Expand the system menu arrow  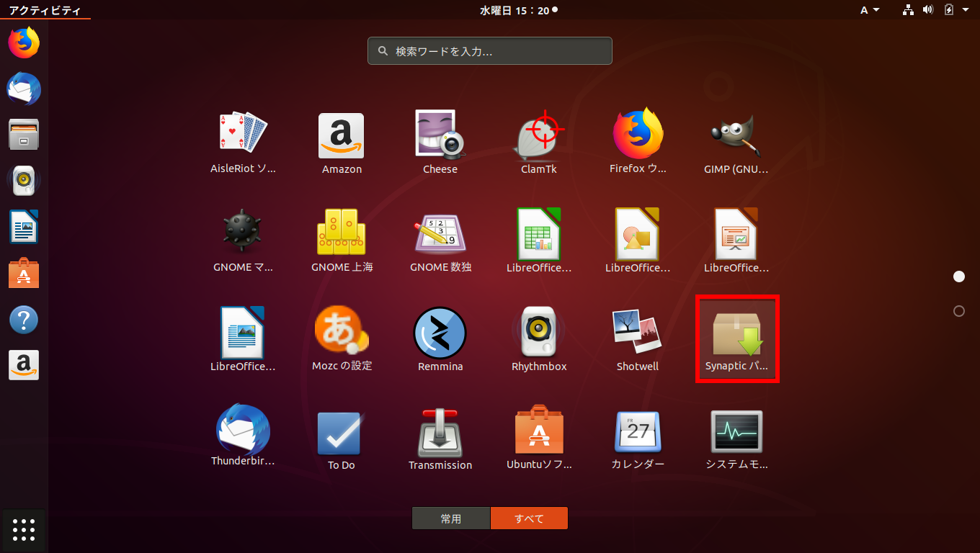pos(966,10)
